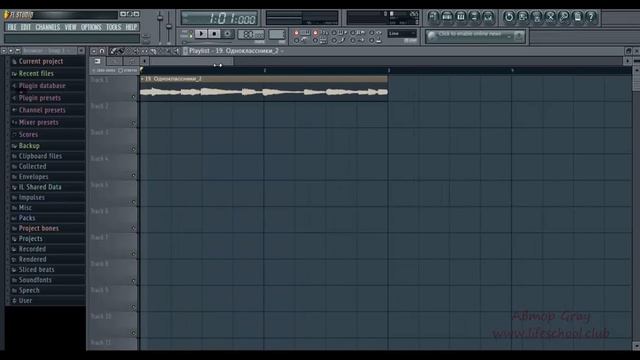Click the time display showing 1:01:000
This screenshot has height=360, width=640.
(x=219, y=19)
